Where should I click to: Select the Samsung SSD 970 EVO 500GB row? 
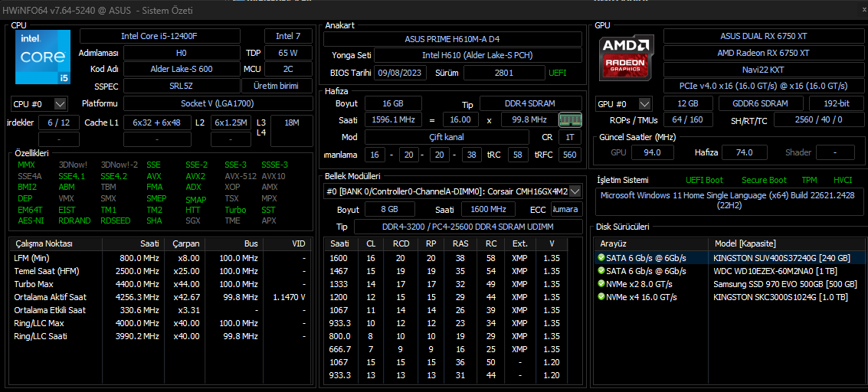point(729,284)
